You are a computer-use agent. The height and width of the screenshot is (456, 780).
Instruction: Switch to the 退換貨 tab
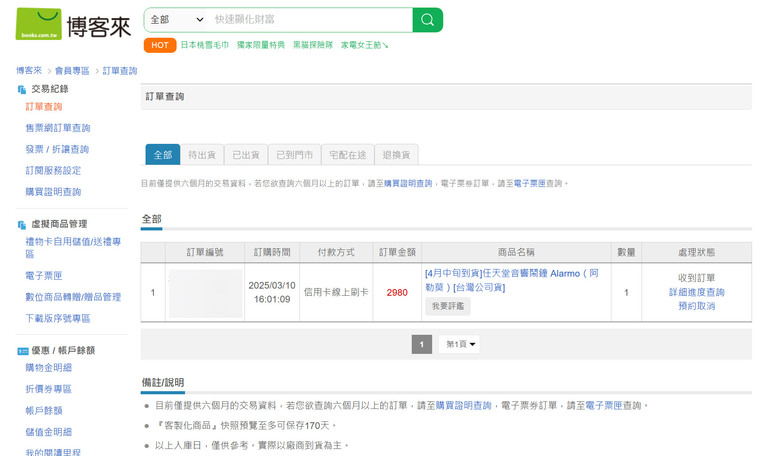click(396, 155)
